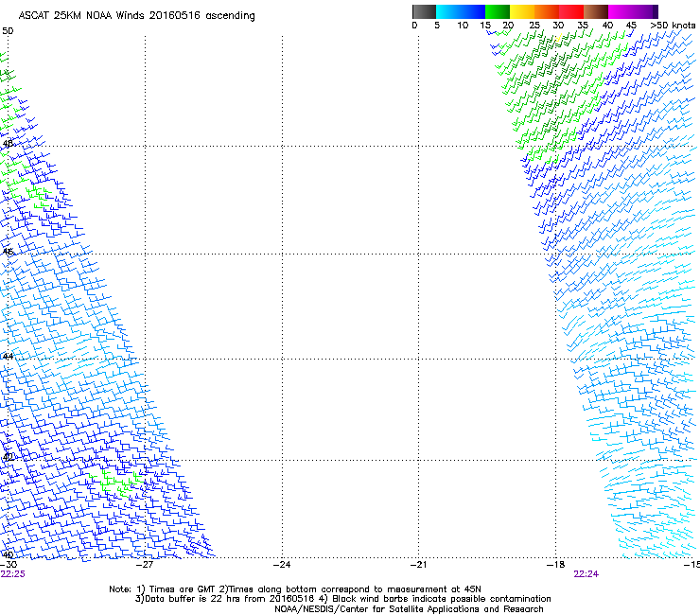Click the "45" color scale label

click(631, 26)
